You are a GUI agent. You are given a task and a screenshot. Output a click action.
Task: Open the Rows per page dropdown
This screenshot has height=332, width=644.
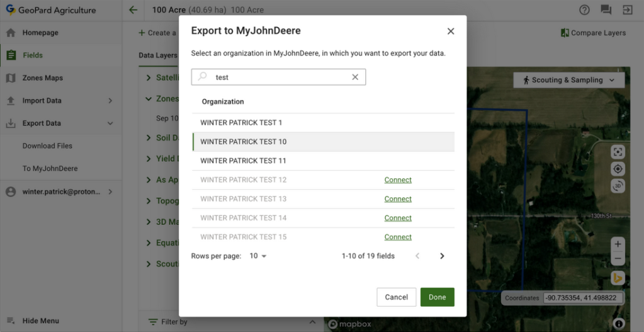tap(258, 256)
